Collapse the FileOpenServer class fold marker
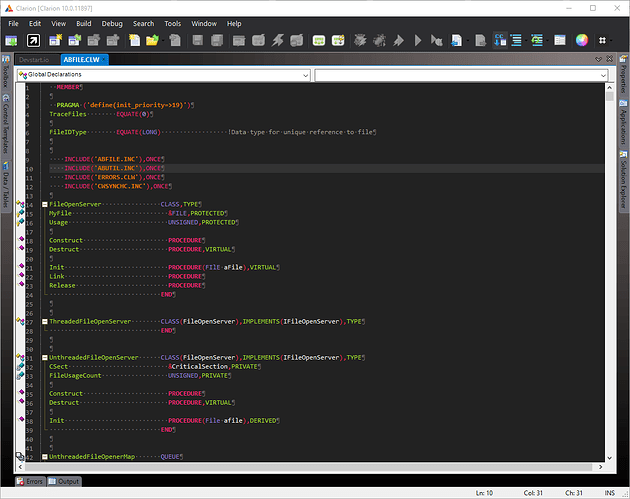Image resolution: width=630 pixels, height=499 pixels. tap(45, 204)
